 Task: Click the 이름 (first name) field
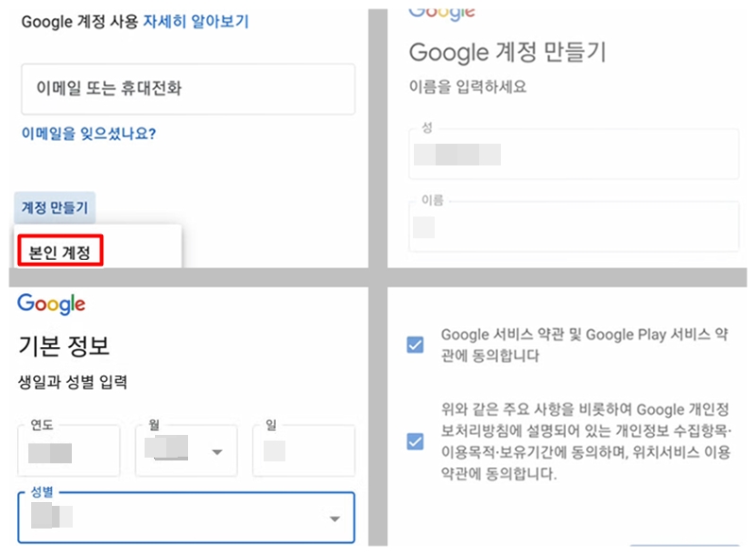574,227
